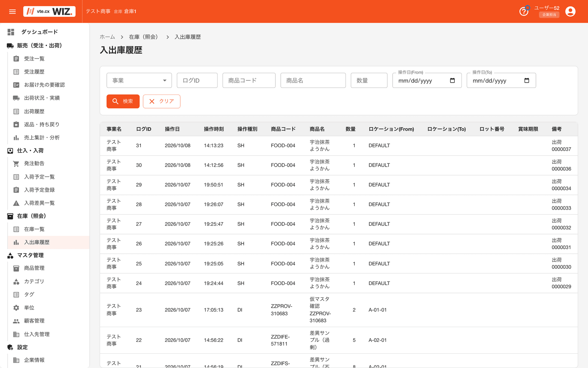
Task: Go to 在庫(照会) breadcrumb link
Action: click(144, 37)
